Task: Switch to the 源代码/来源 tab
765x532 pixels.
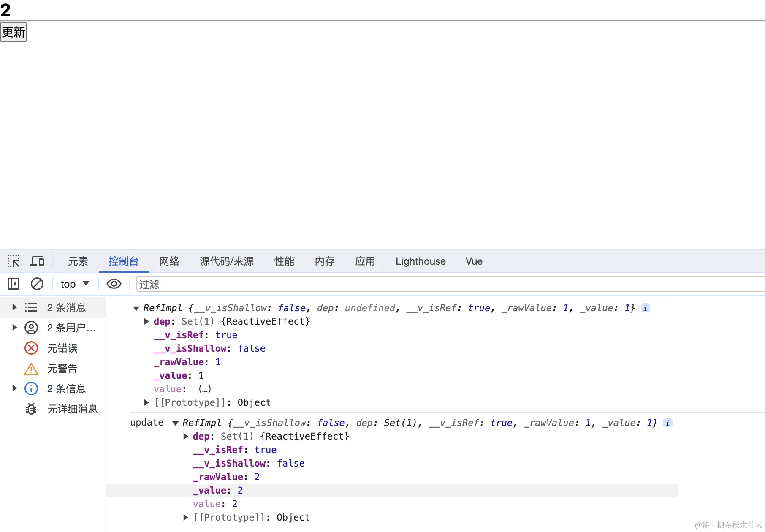Action: 227,261
